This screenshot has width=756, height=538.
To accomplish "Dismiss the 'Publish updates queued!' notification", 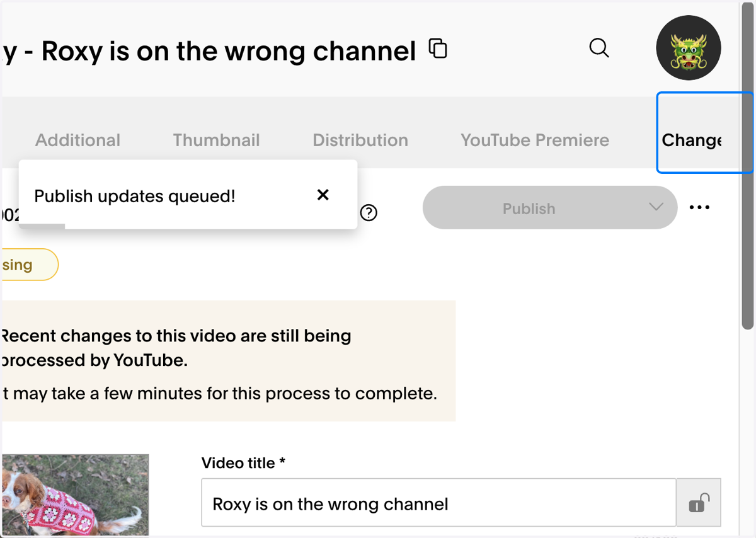I will click(323, 195).
